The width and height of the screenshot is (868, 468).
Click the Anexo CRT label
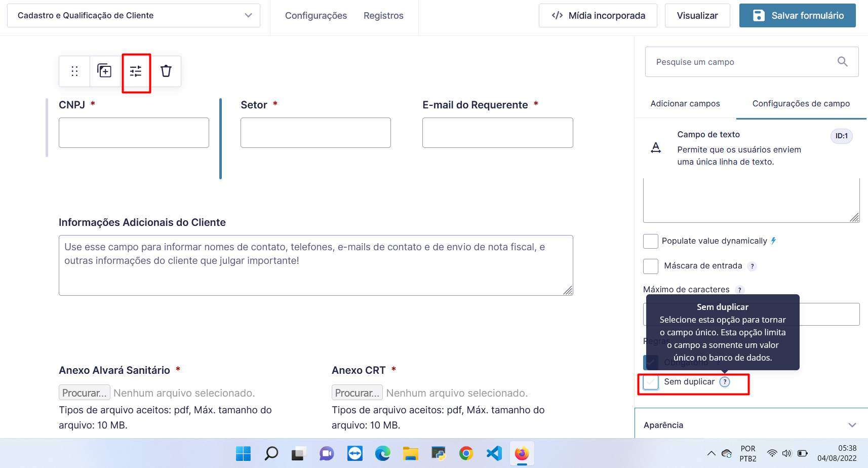click(359, 370)
